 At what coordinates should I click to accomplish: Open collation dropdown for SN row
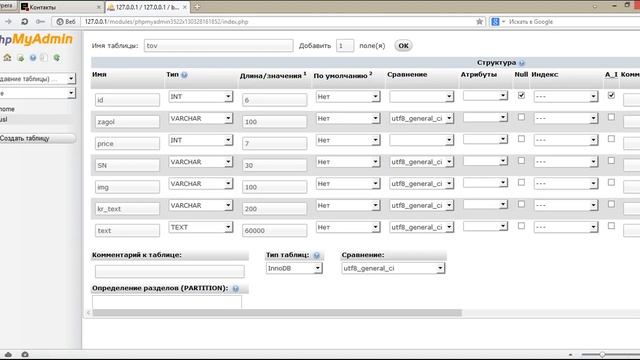[421, 162]
